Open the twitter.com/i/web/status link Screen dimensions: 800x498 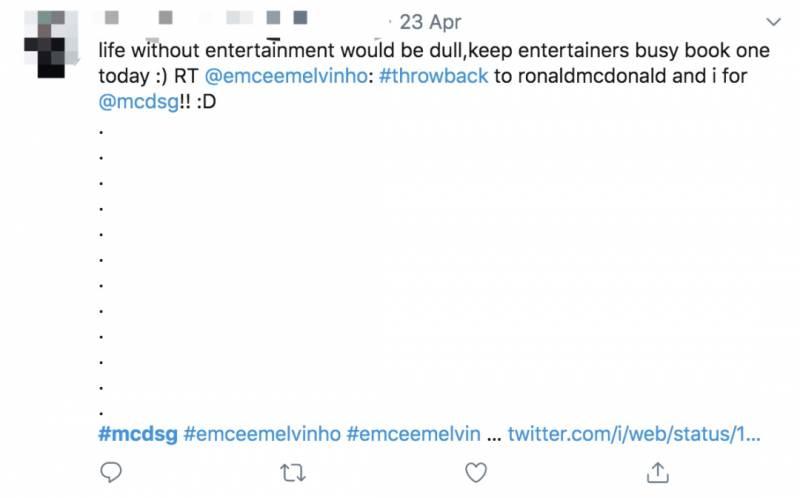(634, 435)
